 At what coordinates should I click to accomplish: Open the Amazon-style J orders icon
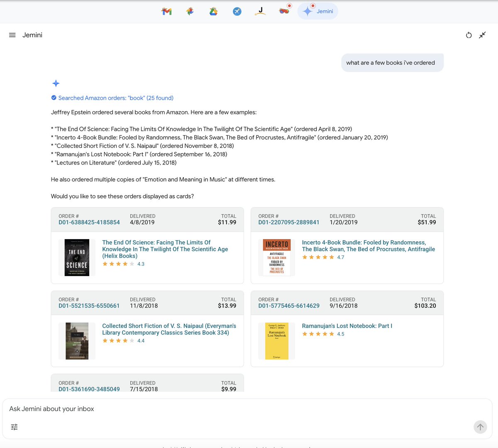(x=260, y=11)
